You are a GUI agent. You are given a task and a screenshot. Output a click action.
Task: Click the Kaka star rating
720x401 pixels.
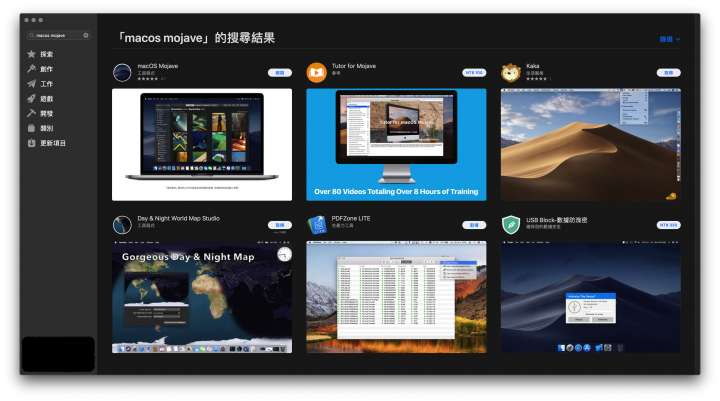[x=536, y=79]
